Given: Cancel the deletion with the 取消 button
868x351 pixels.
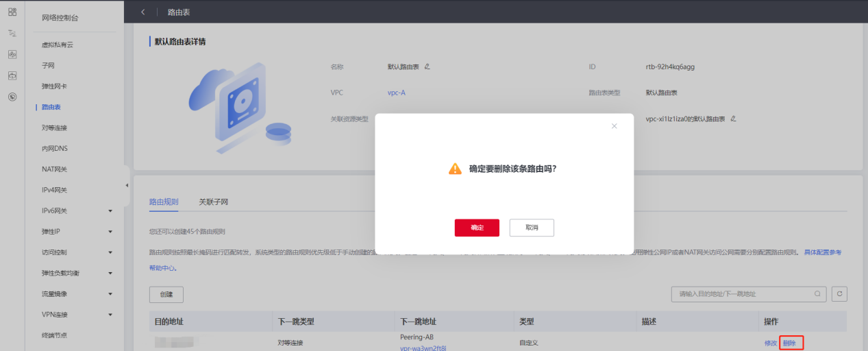Looking at the screenshot, I should tap(532, 228).
